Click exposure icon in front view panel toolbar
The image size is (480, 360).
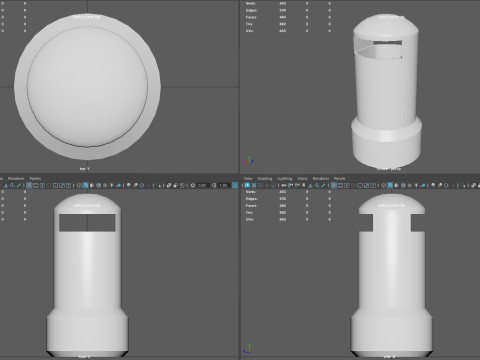point(193,185)
